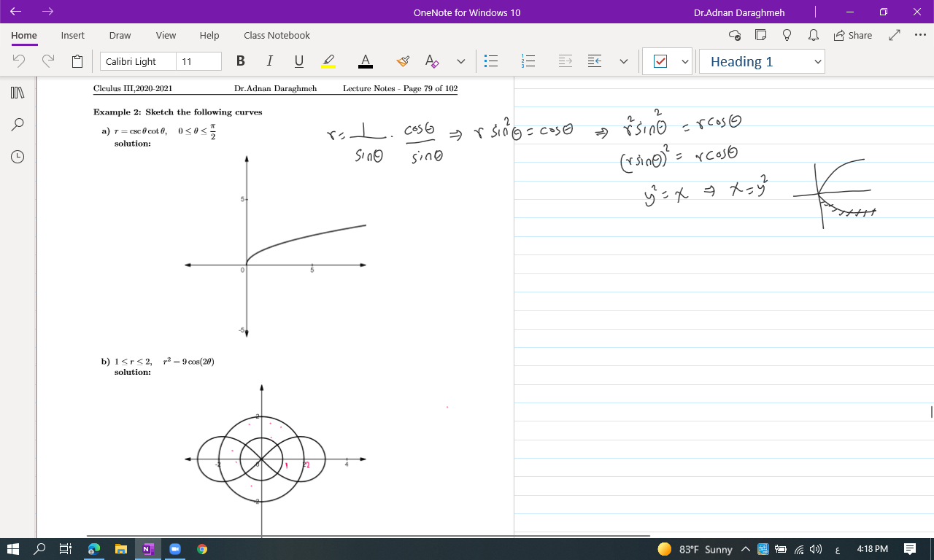Screen dimensions: 934x560
Task: Apply the format painter
Action: (403, 61)
